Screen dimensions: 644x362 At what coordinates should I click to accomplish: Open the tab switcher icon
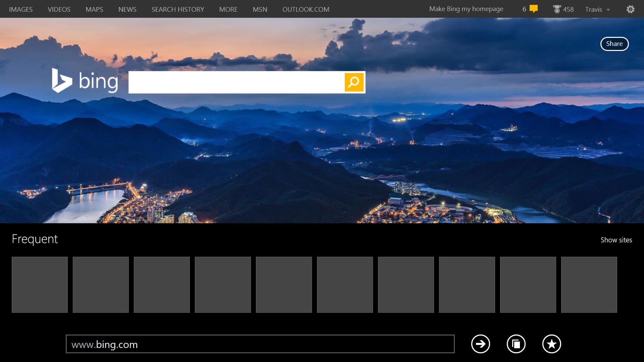point(516,344)
